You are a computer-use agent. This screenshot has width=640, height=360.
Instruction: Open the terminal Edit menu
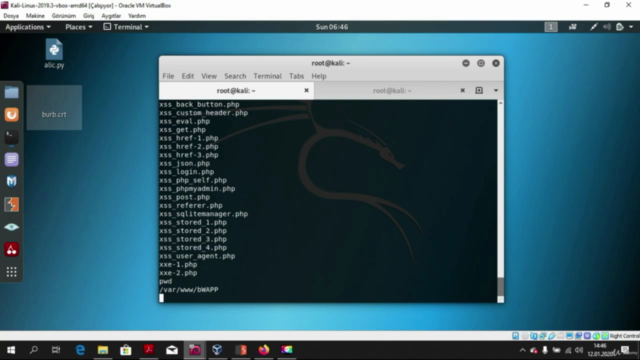[188, 76]
